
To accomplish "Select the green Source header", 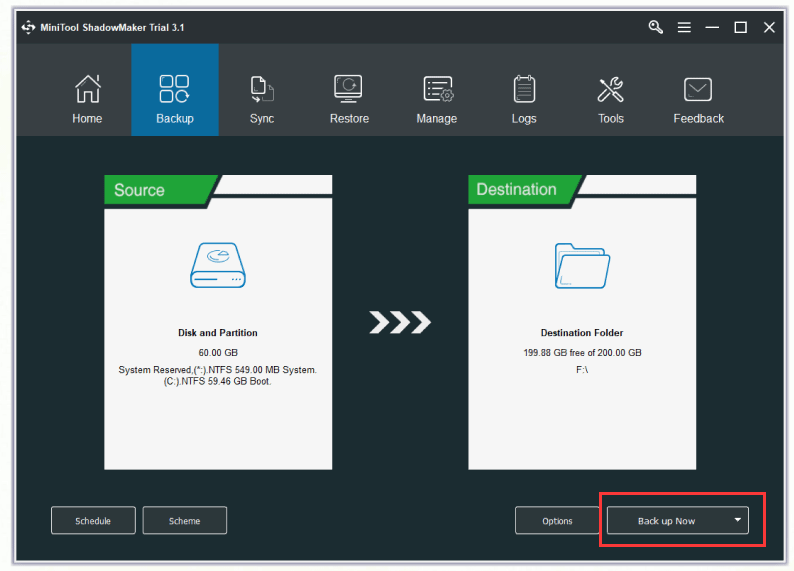I will [161, 190].
